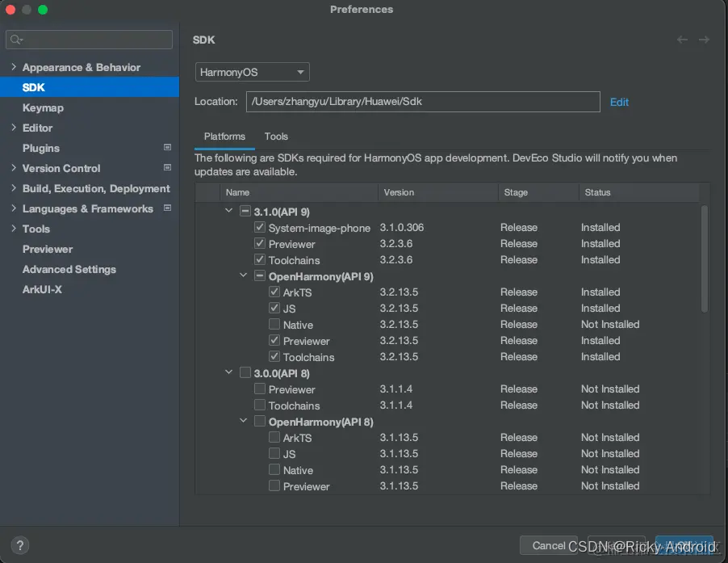The width and height of the screenshot is (728, 563).
Task: Toggle the 3.1.0(API 9) group checkbox
Action: (245, 212)
